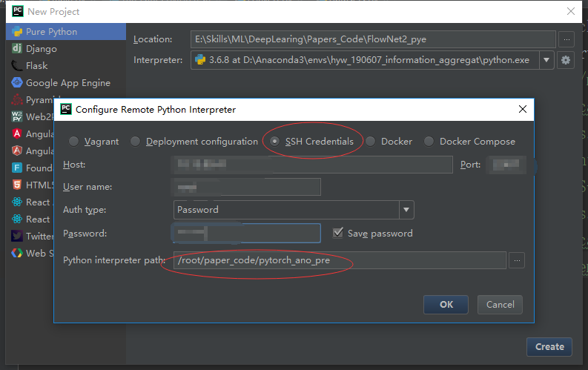Click the React Native icon below React

click(x=17, y=219)
